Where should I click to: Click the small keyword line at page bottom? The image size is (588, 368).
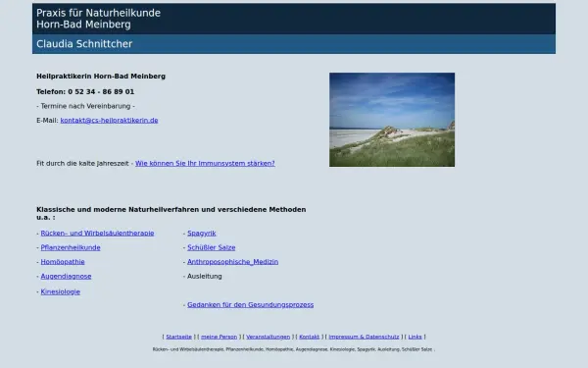pyautogui.click(x=294, y=349)
